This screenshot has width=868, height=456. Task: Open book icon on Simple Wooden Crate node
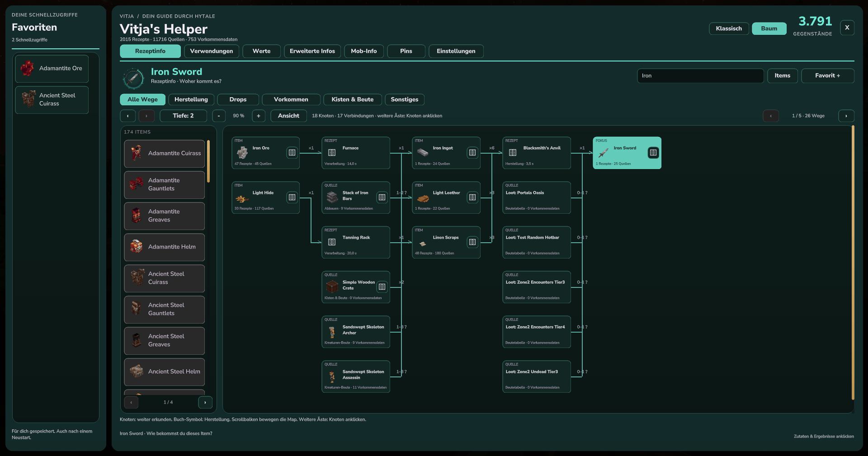pos(382,287)
